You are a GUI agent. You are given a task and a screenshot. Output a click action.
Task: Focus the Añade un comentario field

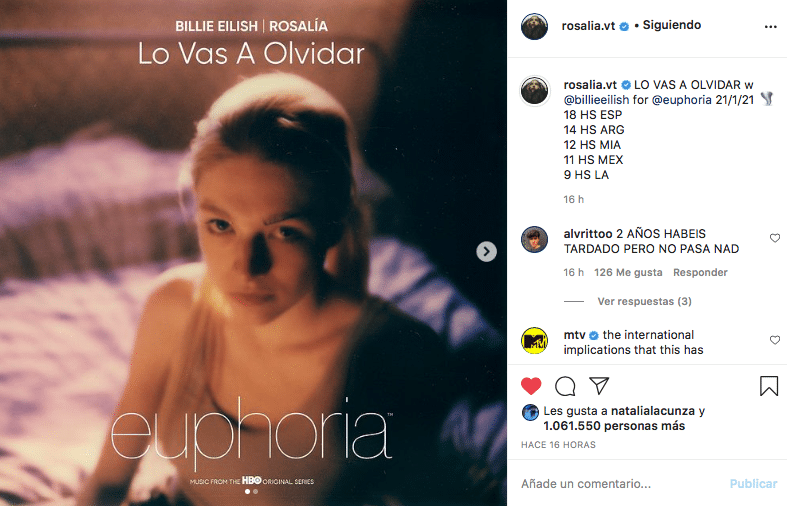[620, 483]
